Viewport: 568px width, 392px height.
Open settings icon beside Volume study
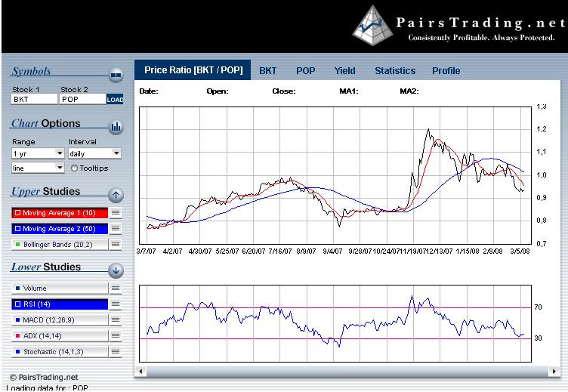tap(116, 288)
